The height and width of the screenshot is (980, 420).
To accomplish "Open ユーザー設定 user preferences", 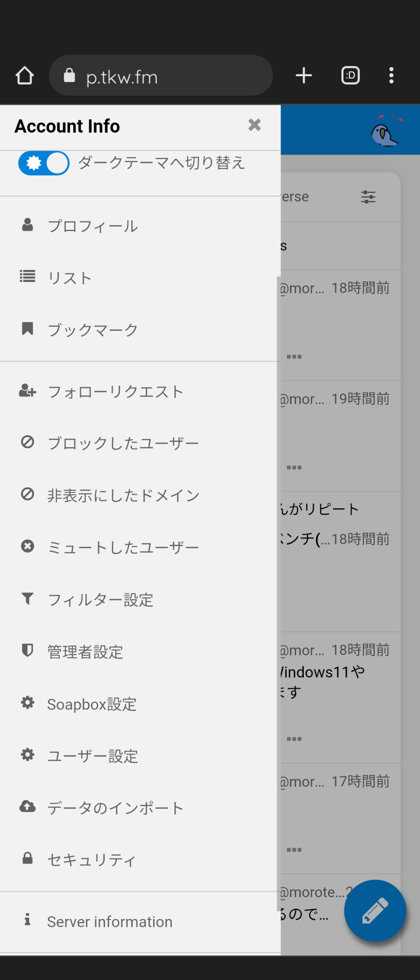I will (x=93, y=756).
